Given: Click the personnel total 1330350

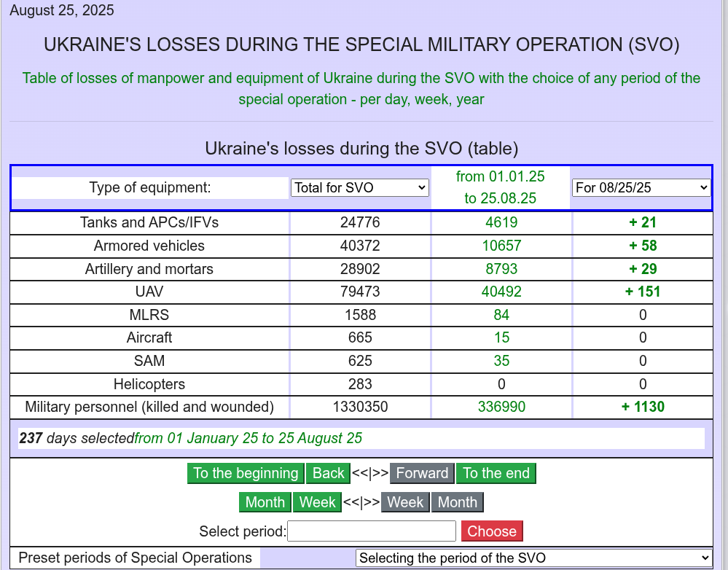Looking at the screenshot, I should pyautogui.click(x=360, y=407).
